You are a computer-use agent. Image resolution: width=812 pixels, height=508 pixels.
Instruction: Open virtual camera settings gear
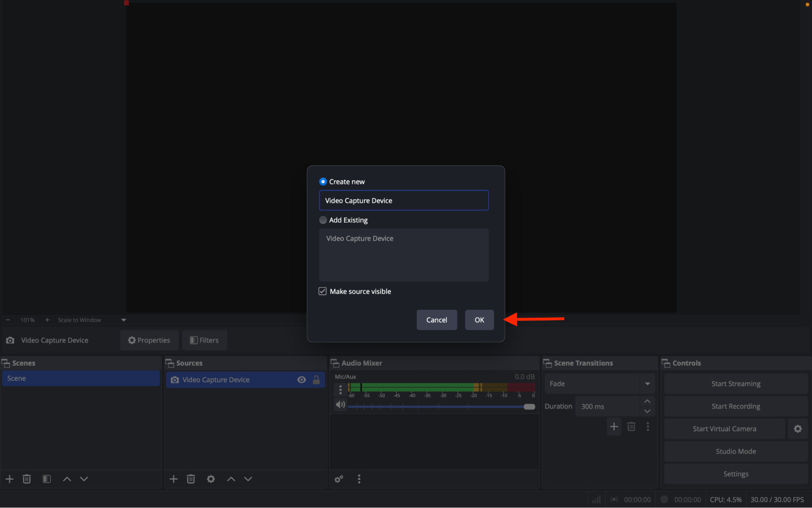tap(798, 428)
